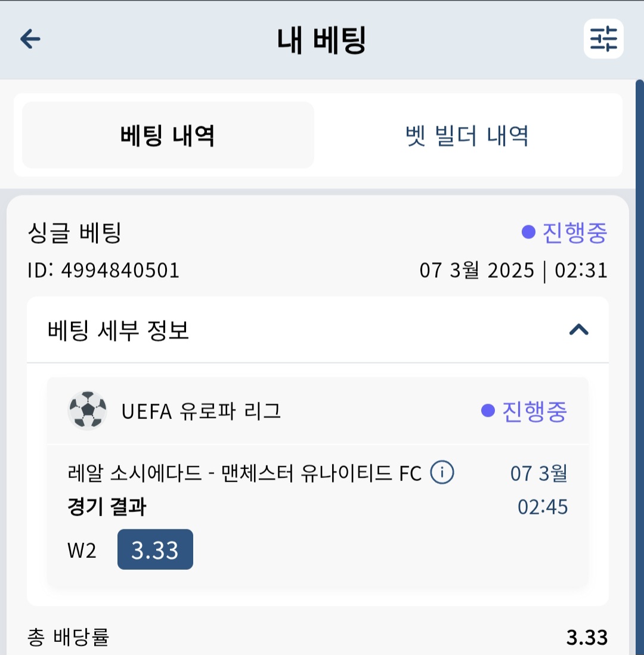Tap the 베팅 세부 정보 header
The height and width of the screenshot is (655, 644).
point(318,330)
